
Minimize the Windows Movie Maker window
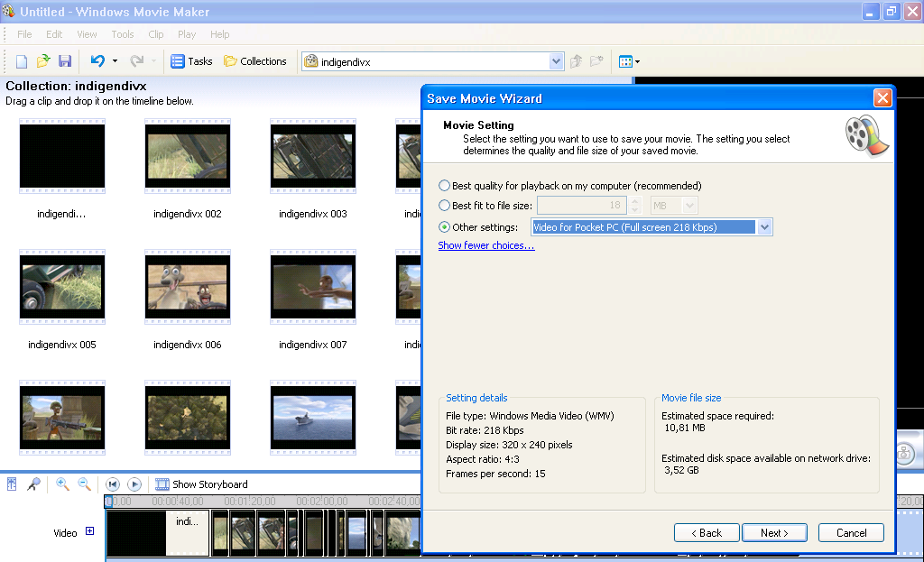[870, 12]
